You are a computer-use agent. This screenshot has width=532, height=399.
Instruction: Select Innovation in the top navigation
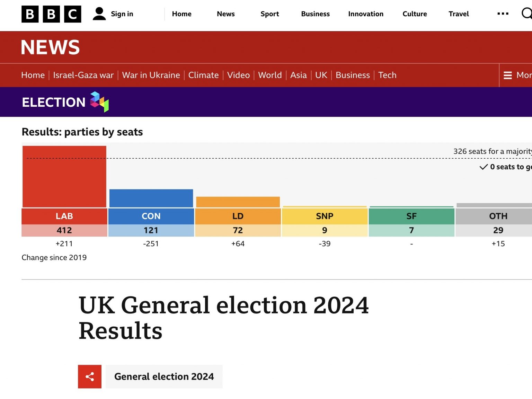click(366, 14)
